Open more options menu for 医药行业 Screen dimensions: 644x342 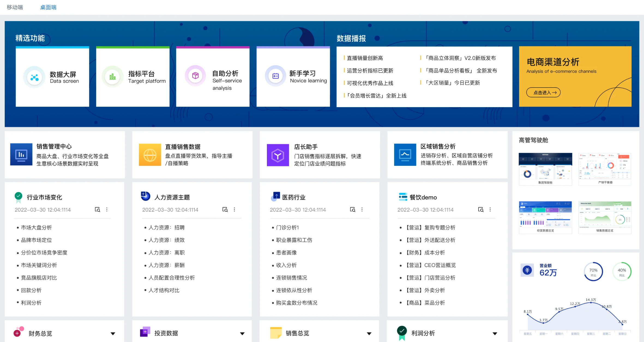click(362, 209)
